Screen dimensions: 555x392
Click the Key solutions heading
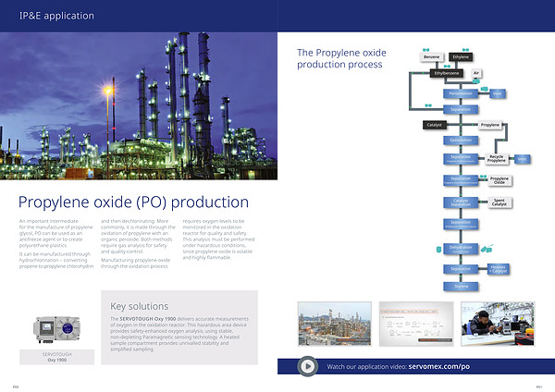click(x=140, y=305)
